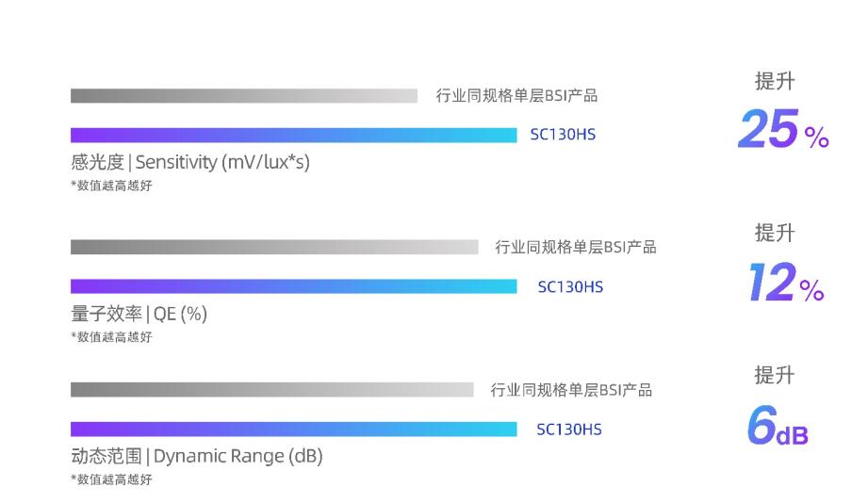
Task: Select the SC130HS label beside QE bar
Action: click(x=571, y=286)
